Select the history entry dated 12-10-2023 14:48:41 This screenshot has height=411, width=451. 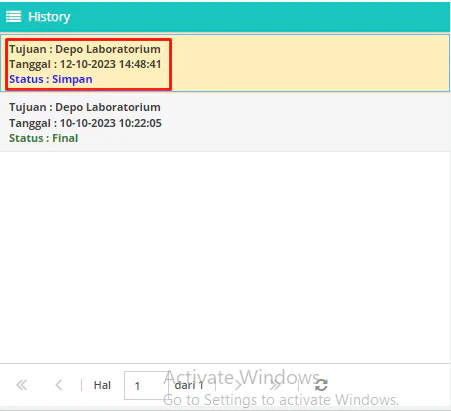tap(225, 63)
